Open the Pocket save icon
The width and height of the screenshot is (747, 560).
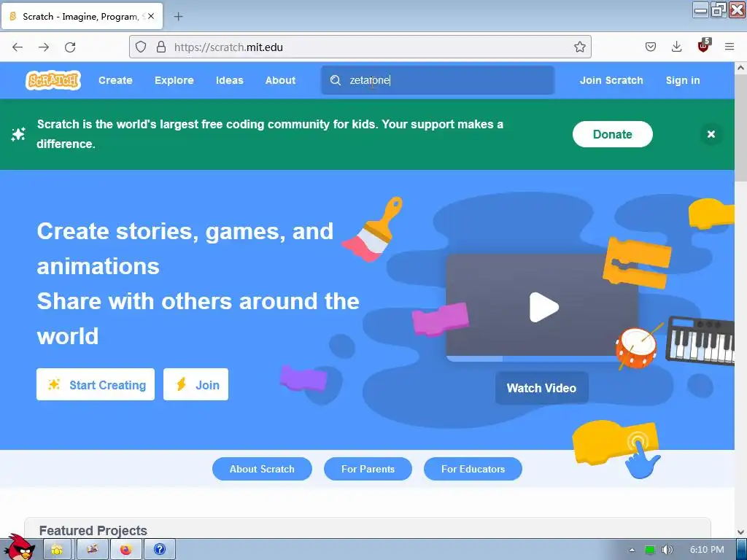coord(650,47)
